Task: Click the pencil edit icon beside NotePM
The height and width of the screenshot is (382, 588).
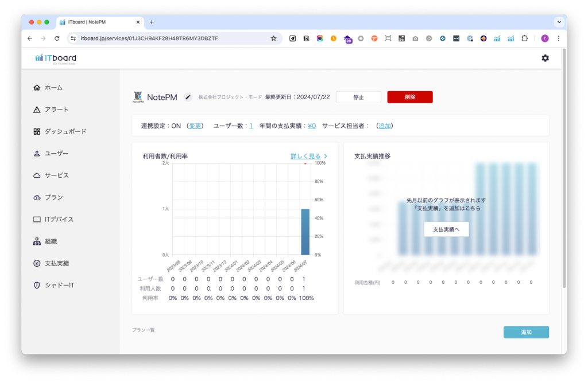Action: (x=188, y=97)
